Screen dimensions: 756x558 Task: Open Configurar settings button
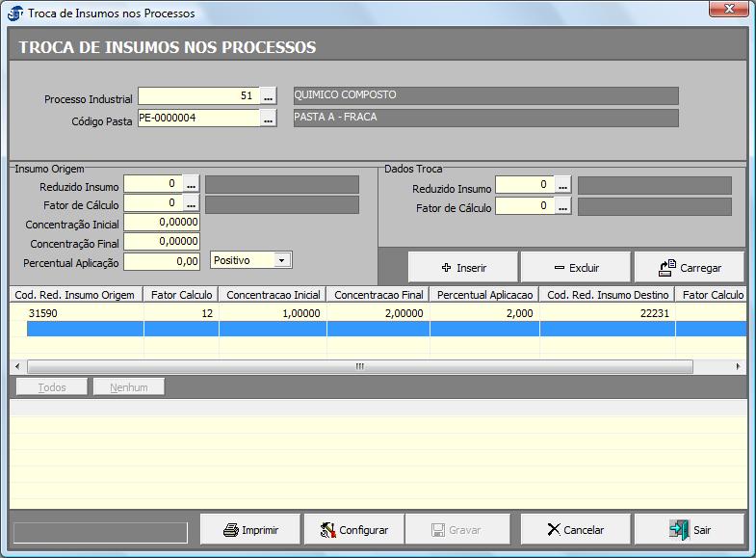click(353, 530)
